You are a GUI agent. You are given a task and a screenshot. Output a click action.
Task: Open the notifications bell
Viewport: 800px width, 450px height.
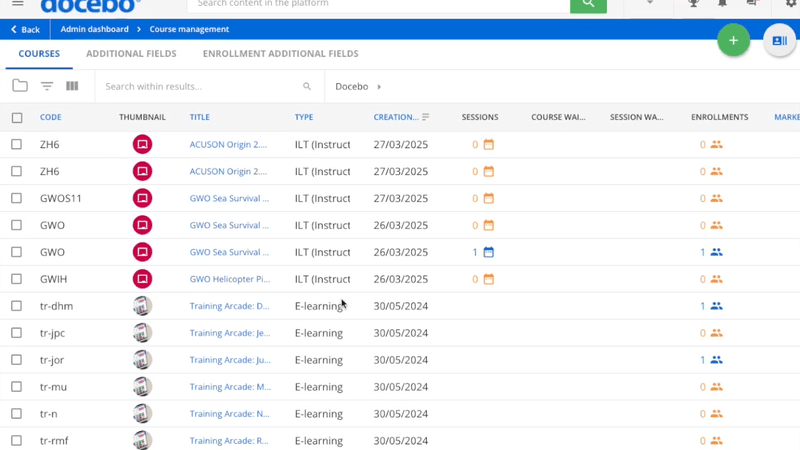pyautogui.click(x=722, y=3)
